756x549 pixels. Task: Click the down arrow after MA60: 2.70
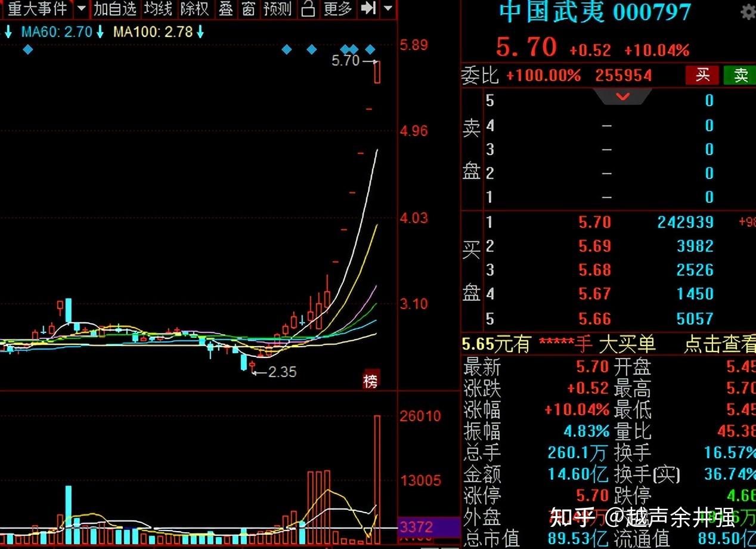tap(100, 32)
